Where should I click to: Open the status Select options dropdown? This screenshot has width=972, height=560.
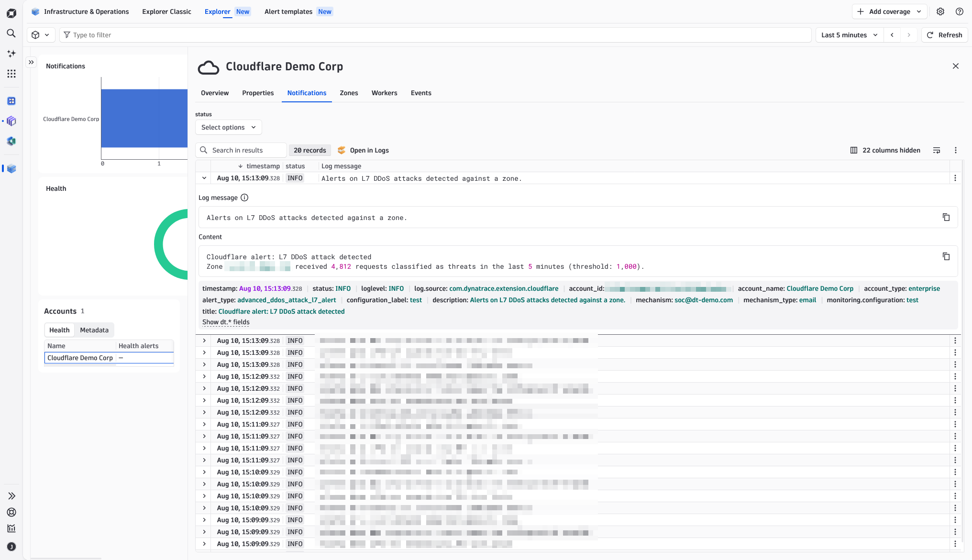coord(229,127)
